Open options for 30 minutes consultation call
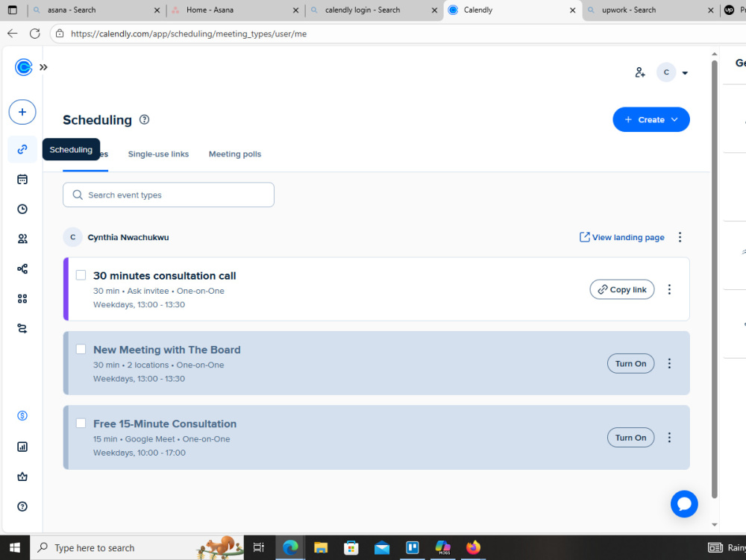The image size is (746, 560). coord(669,289)
